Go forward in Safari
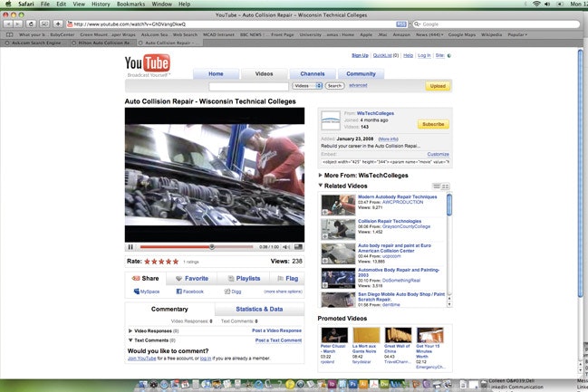This screenshot has width=588, height=392. pos(17,24)
